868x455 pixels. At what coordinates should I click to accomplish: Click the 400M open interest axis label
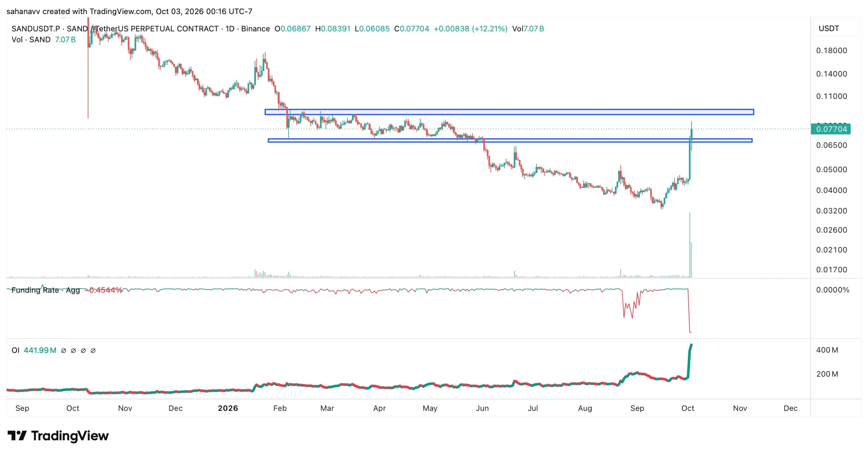pos(827,350)
